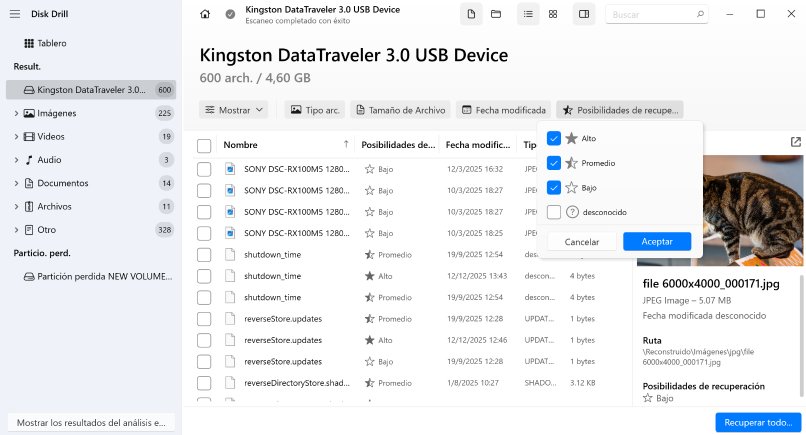The width and height of the screenshot is (806, 435).
Task: Uncheck the Bajo recovery chance option
Action: (554, 188)
